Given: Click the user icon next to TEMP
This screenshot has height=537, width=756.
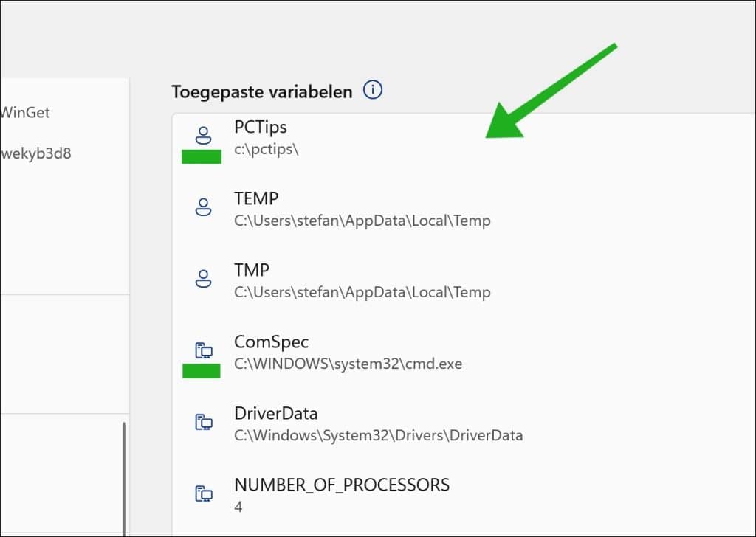Looking at the screenshot, I should (x=203, y=207).
